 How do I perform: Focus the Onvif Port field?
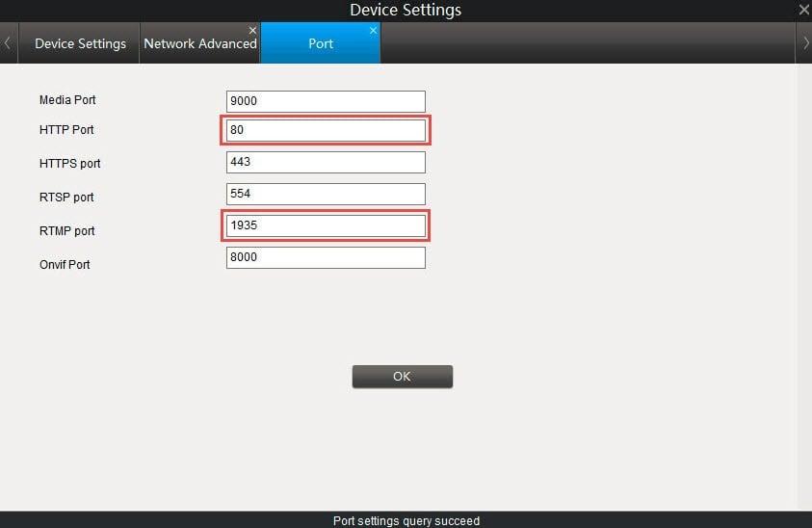(326, 257)
